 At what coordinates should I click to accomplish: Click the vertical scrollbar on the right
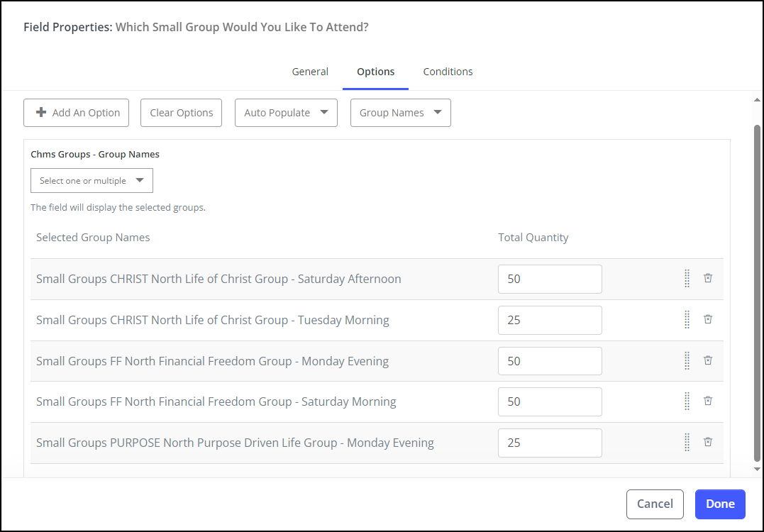755,284
